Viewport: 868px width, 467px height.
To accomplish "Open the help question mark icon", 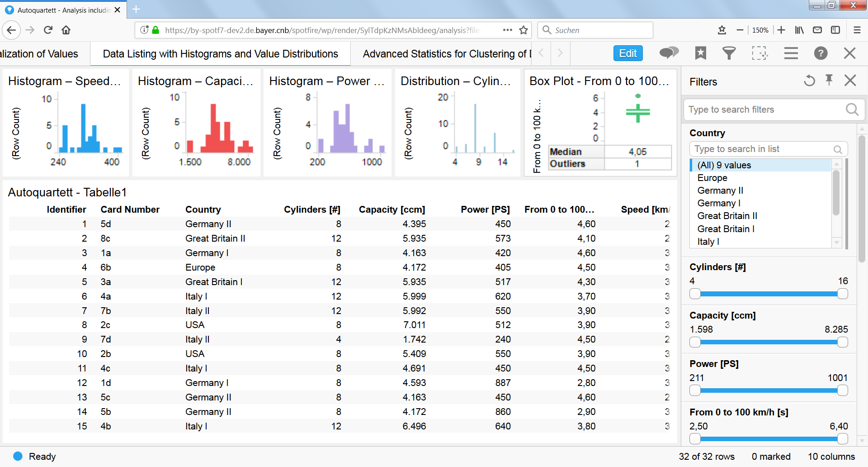I will click(821, 53).
